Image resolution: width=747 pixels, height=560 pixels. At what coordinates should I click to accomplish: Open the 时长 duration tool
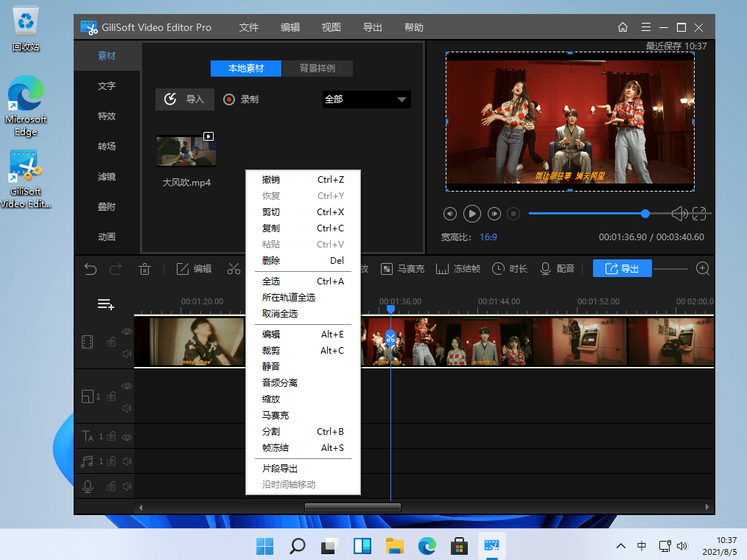click(509, 269)
